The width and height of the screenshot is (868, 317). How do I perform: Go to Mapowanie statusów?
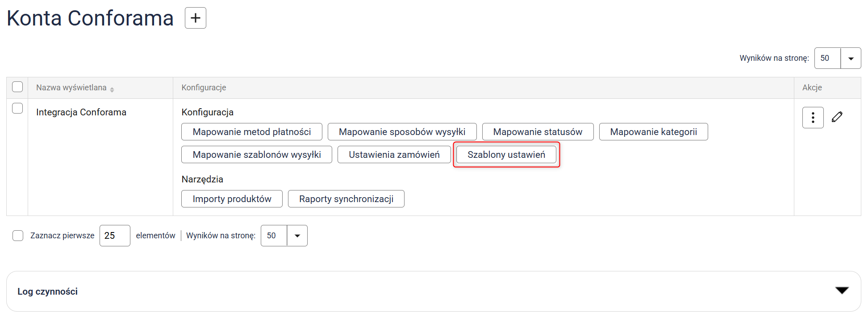tap(538, 132)
